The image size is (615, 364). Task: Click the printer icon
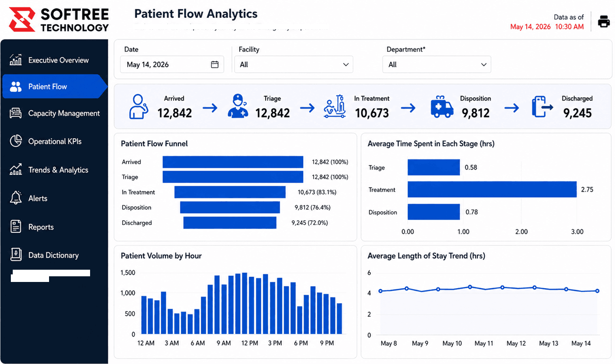click(x=604, y=21)
